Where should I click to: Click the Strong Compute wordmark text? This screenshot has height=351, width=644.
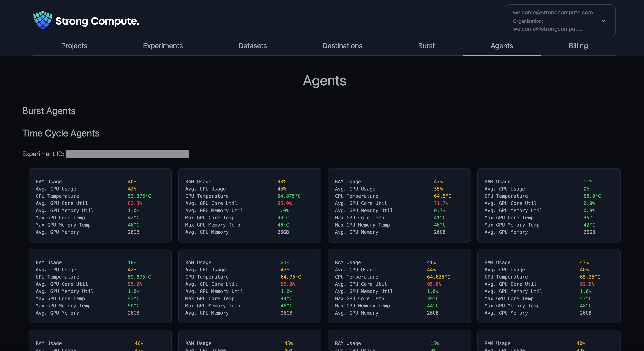(97, 21)
